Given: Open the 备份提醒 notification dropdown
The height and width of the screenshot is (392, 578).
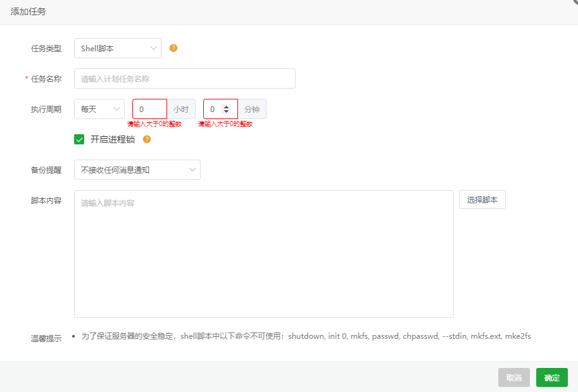Looking at the screenshot, I should (x=137, y=170).
